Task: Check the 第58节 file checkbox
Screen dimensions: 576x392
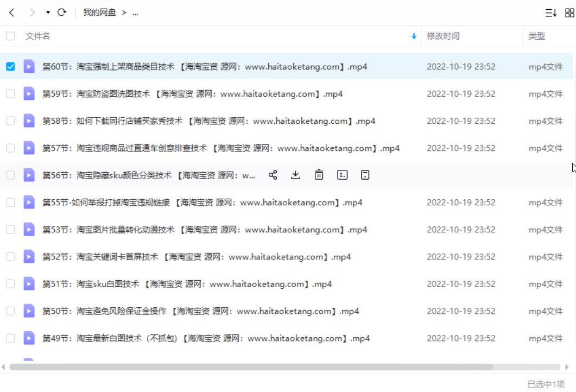Action: point(10,121)
